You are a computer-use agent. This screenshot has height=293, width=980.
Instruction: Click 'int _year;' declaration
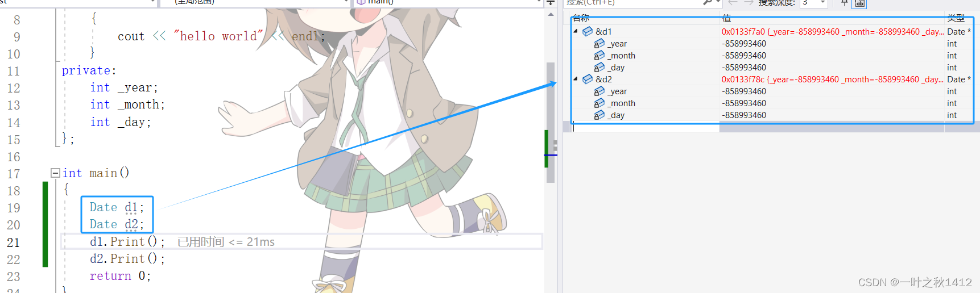pos(124,87)
